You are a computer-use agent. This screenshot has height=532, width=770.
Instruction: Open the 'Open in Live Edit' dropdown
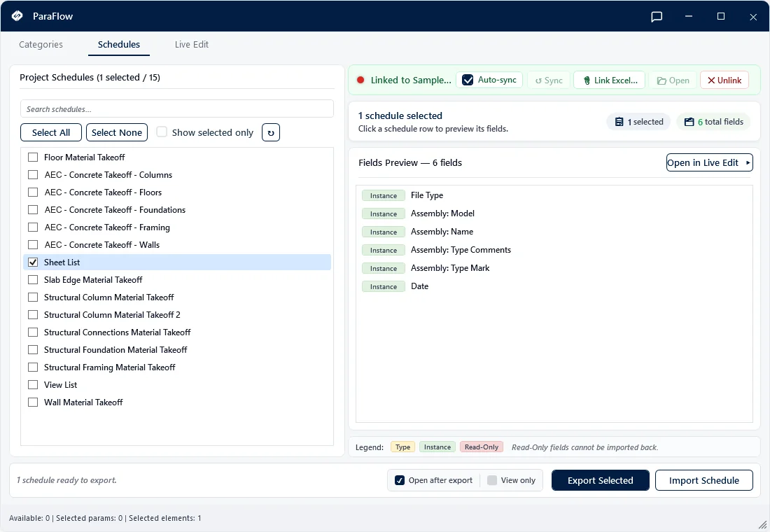coord(710,162)
